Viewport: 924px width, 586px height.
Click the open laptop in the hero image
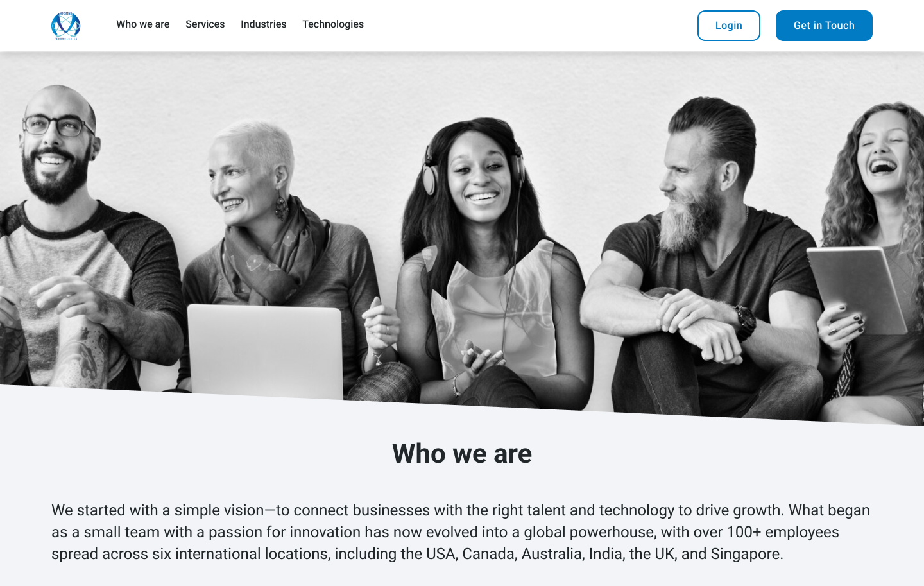click(x=265, y=350)
